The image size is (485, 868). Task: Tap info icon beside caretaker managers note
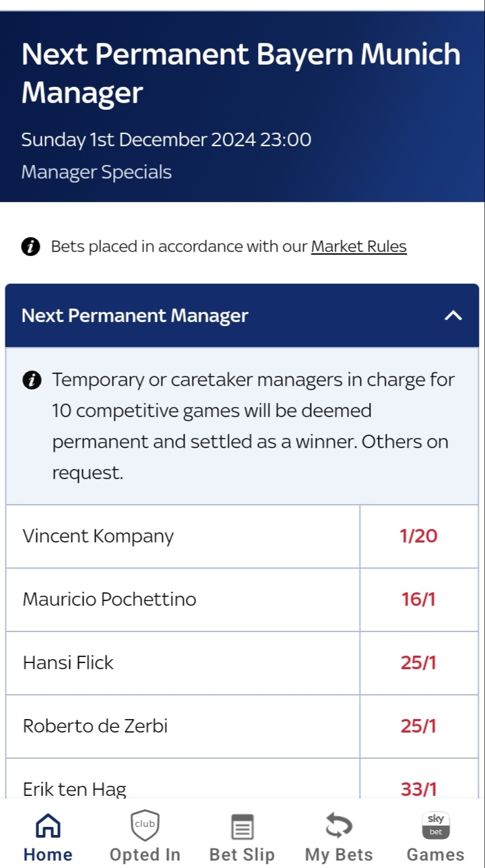(x=32, y=380)
